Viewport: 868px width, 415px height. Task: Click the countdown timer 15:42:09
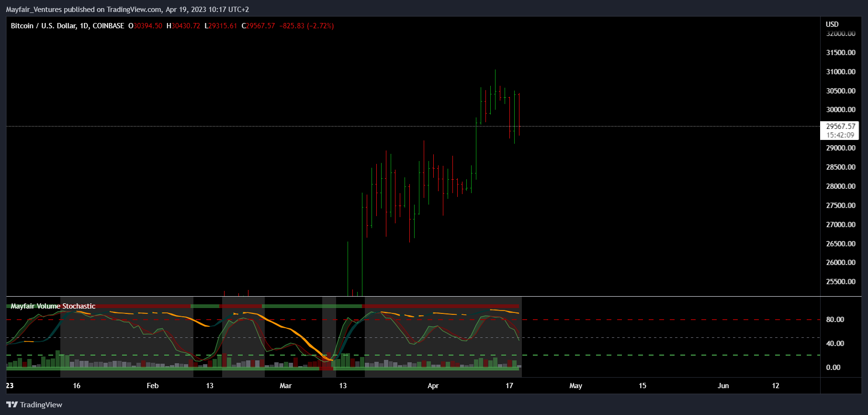840,135
